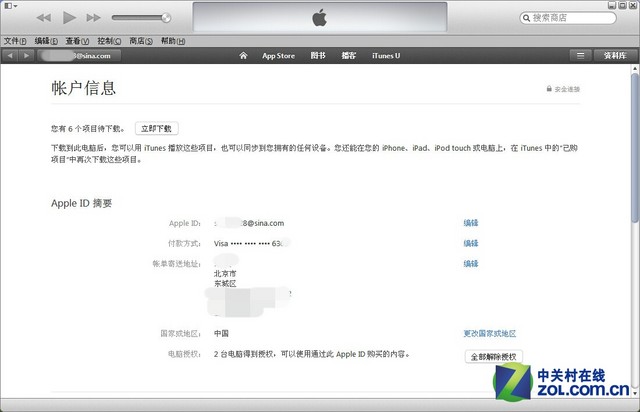Click the 帐户信息 heading
The image size is (640, 412).
tap(84, 88)
